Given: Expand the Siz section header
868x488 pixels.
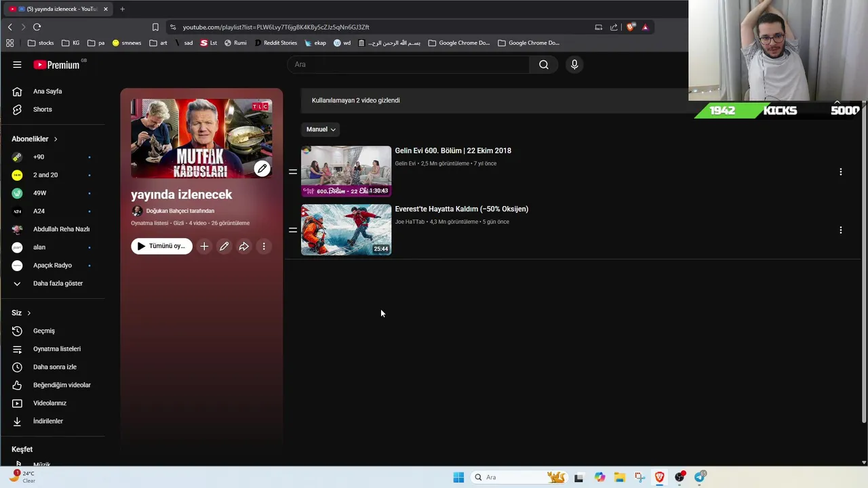Looking at the screenshot, I should 21,312.
